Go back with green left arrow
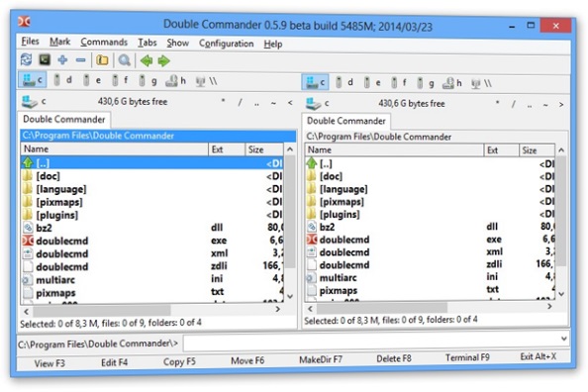The height and width of the screenshot is (392, 588). point(147,60)
